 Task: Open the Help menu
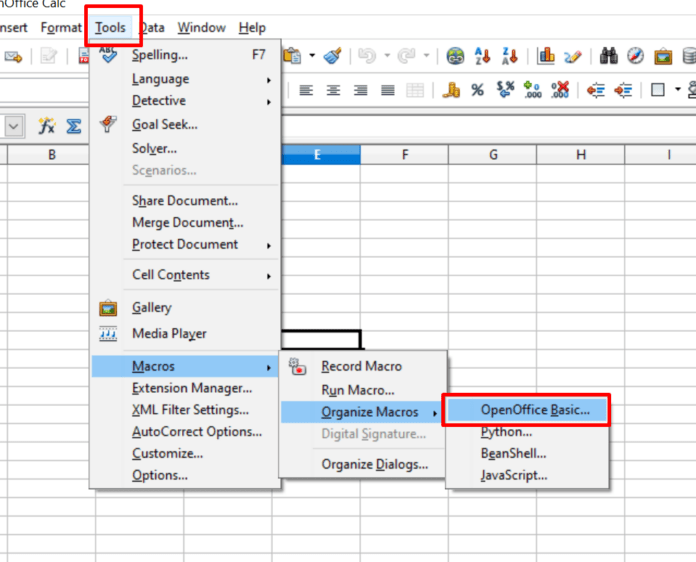[252, 28]
